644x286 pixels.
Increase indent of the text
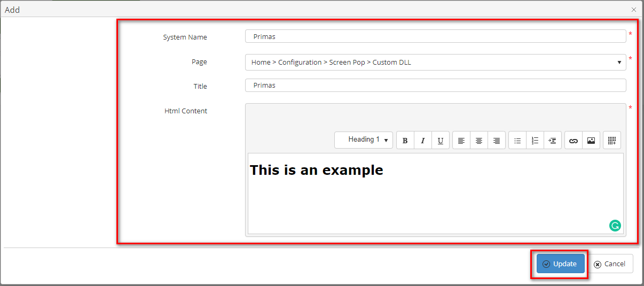click(x=553, y=141)
